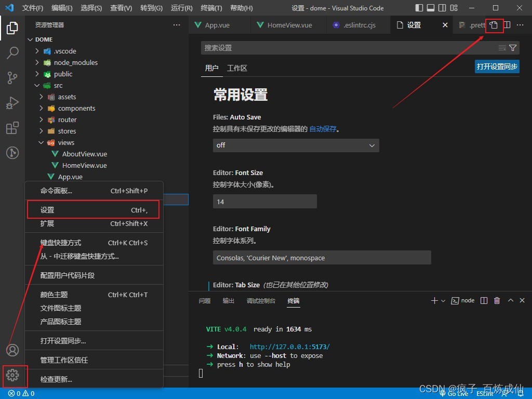Expand the components folder
532x399 pixels.
pos(41,108)
